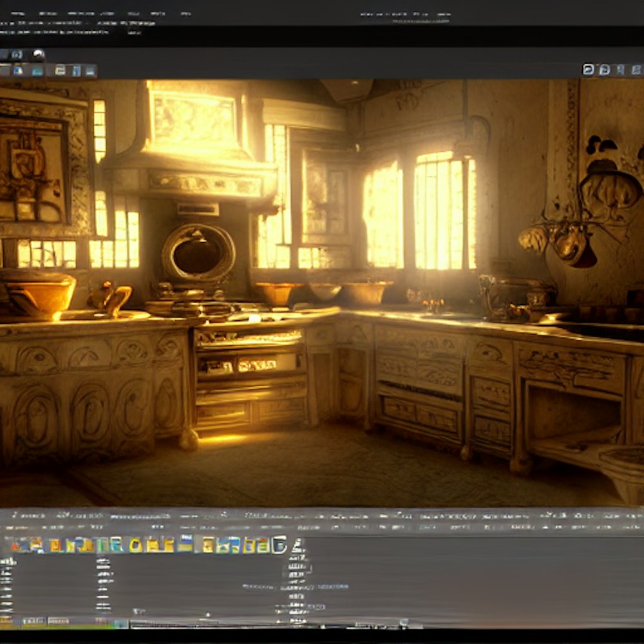This screenshot has height=644, width=644.
Task: Click the camera icon beside the sphere icon
Action: [x=17, y=55]
